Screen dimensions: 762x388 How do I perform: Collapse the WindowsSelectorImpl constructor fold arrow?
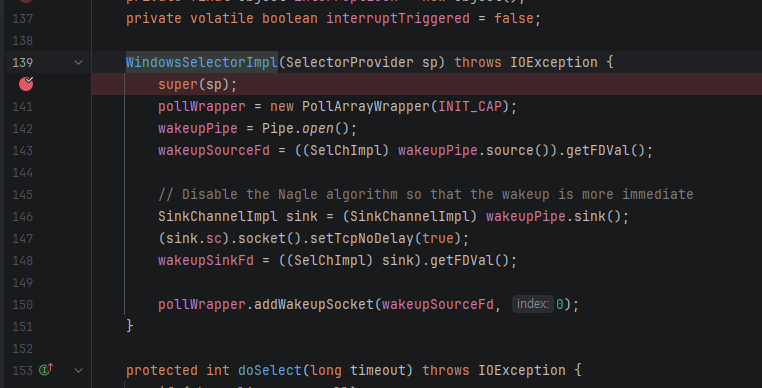(x=78, y=62)
